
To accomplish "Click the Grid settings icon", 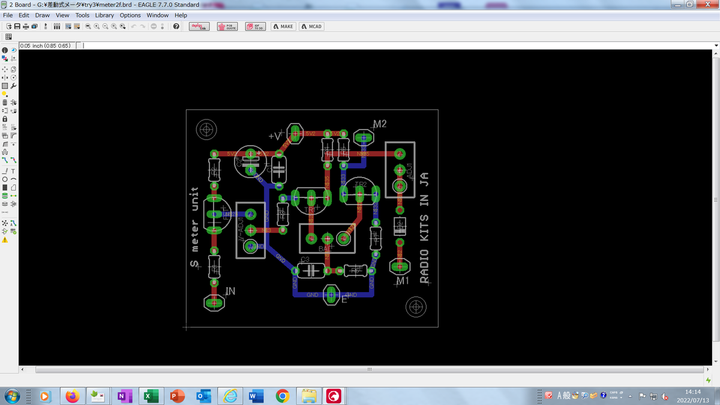I will coord(9,37).
